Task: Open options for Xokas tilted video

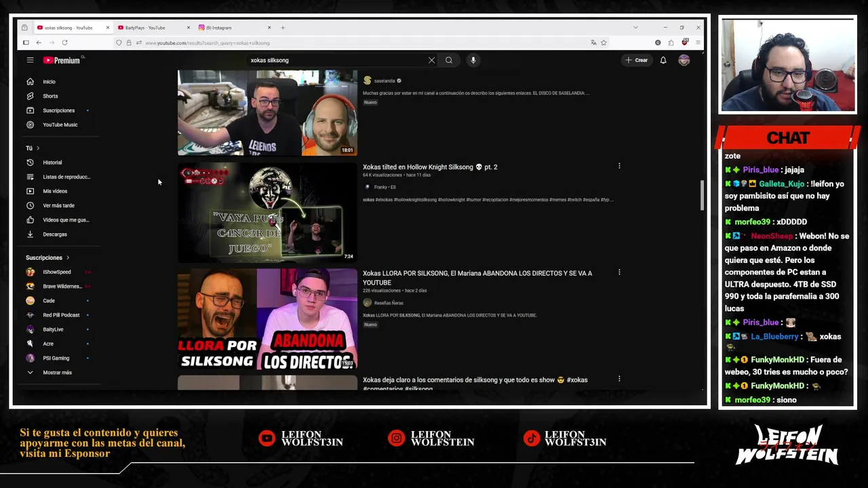Action: [619, 166]
